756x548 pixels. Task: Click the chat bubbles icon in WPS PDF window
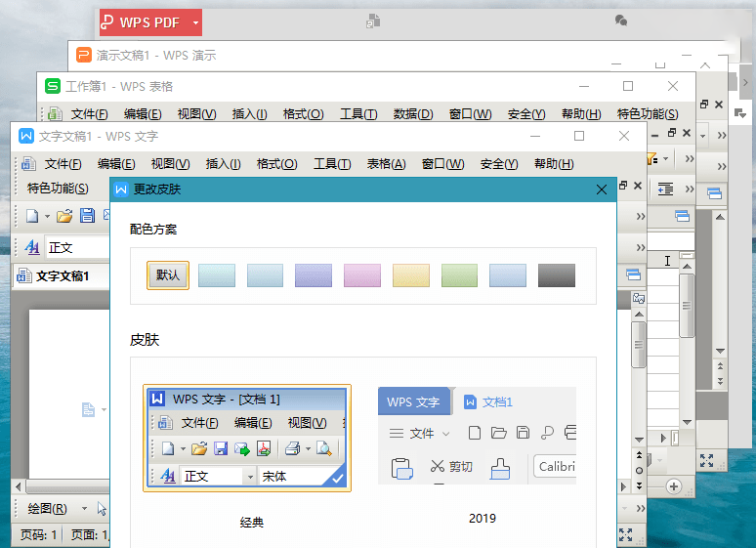621,21
